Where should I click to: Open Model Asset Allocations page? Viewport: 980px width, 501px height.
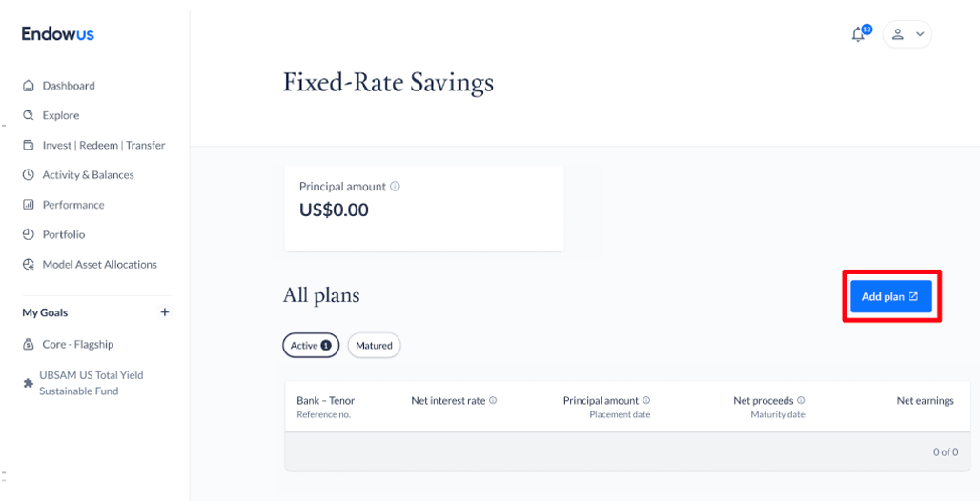click(x=99, y=265)
